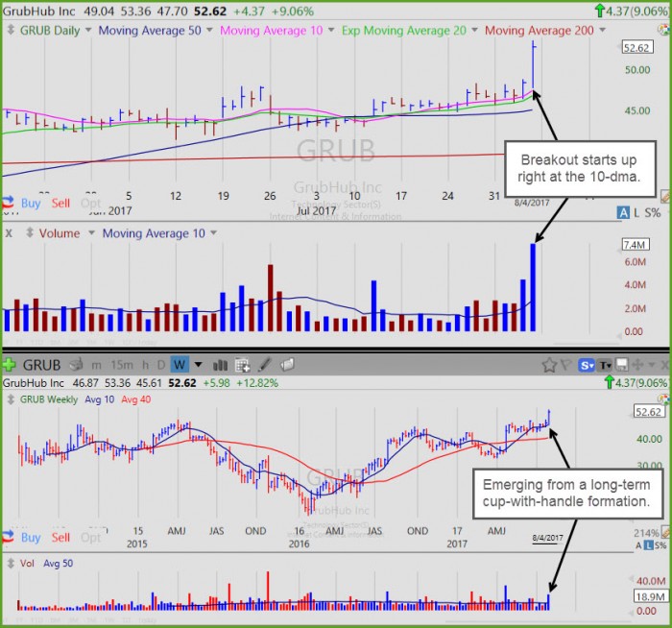Toggle log scale L on daily chart
The height and width of the screenshot is (628, 672).
636,212
